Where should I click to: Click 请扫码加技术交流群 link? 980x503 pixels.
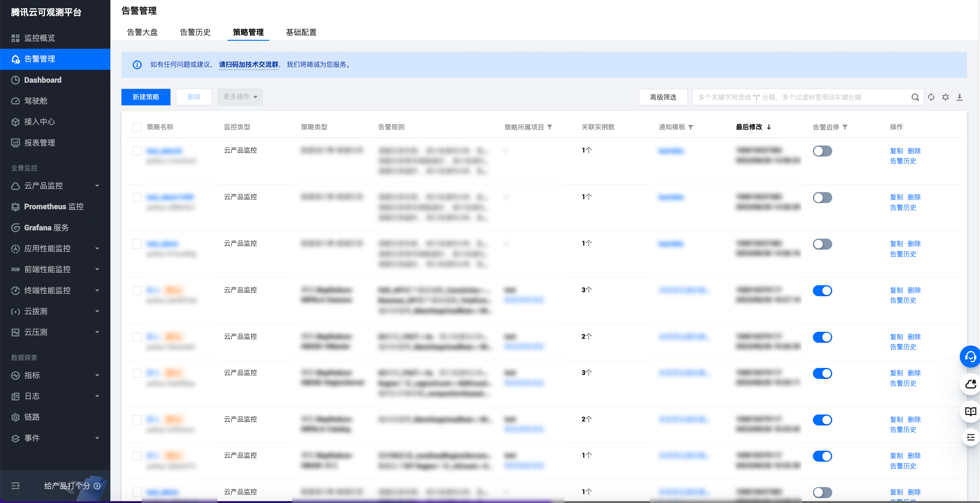248,65
